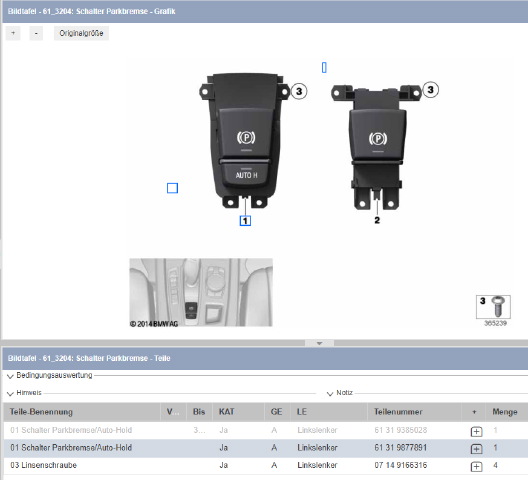Add Linsenschraube 07 14 9166316 with plus icon

[476, 467]
